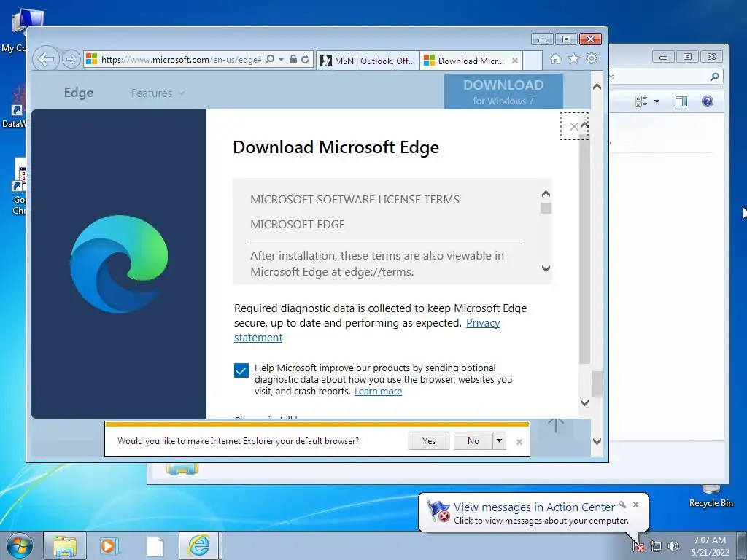Screen dimensions: 747x560
Task: Dismiss the default browser notification bar
Action: 519,442
